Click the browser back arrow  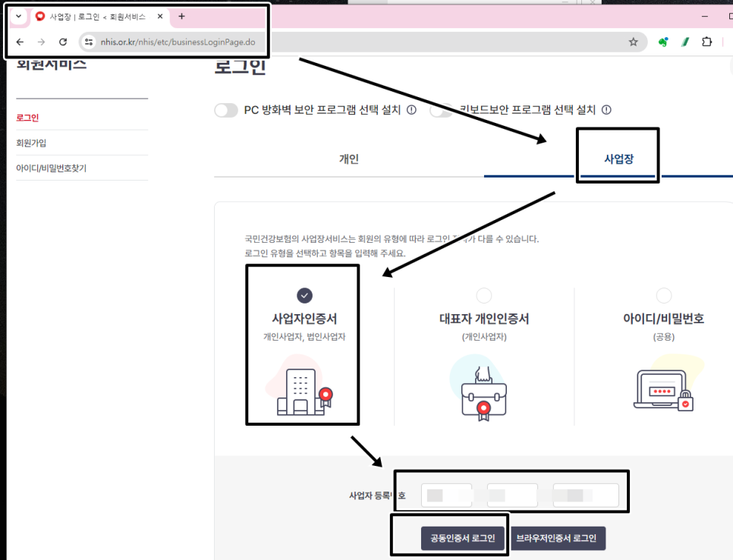coord(19,42)
